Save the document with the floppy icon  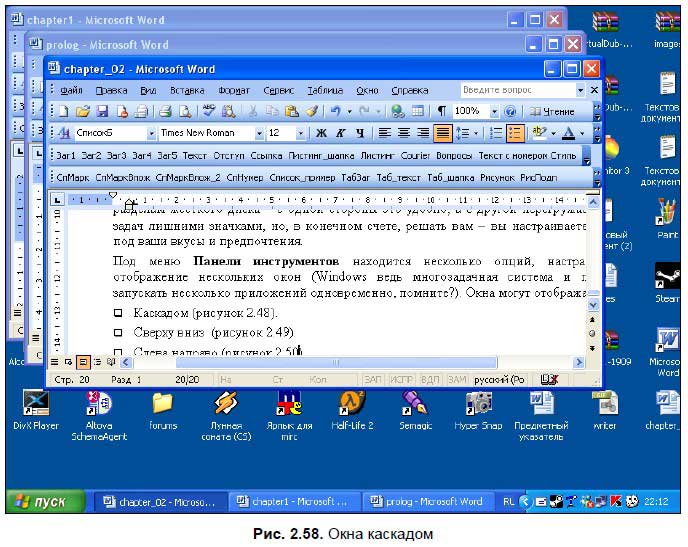[102, 111]
